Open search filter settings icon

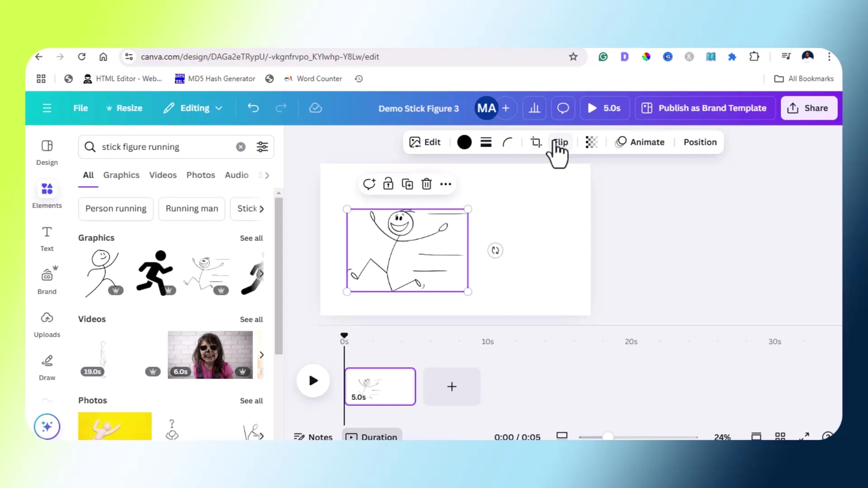(x=262, y=147)
